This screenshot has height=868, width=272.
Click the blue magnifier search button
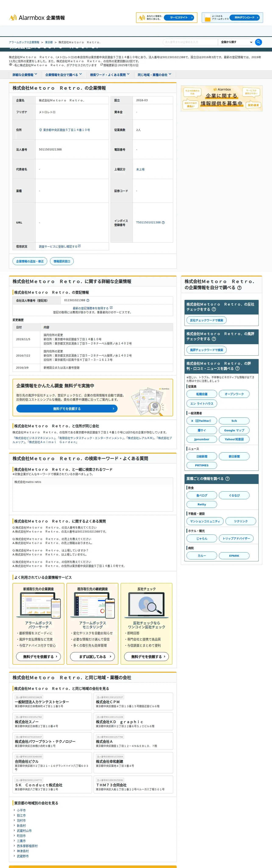coord(258,42)
